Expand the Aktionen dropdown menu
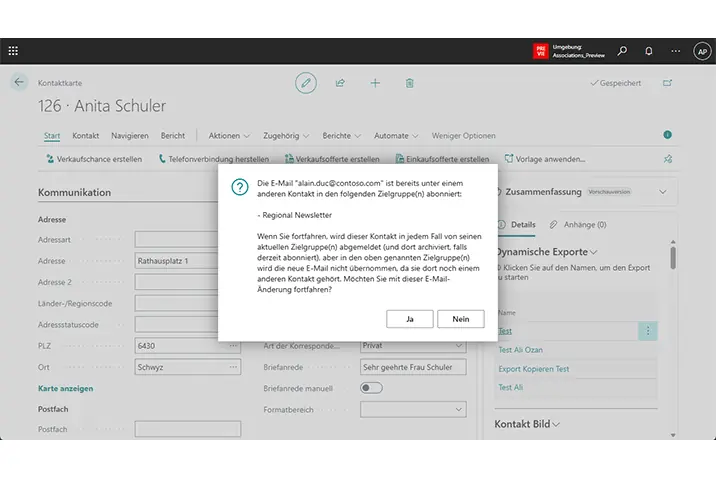This screenshot has width=716, height=478. (x=229, y=136)
